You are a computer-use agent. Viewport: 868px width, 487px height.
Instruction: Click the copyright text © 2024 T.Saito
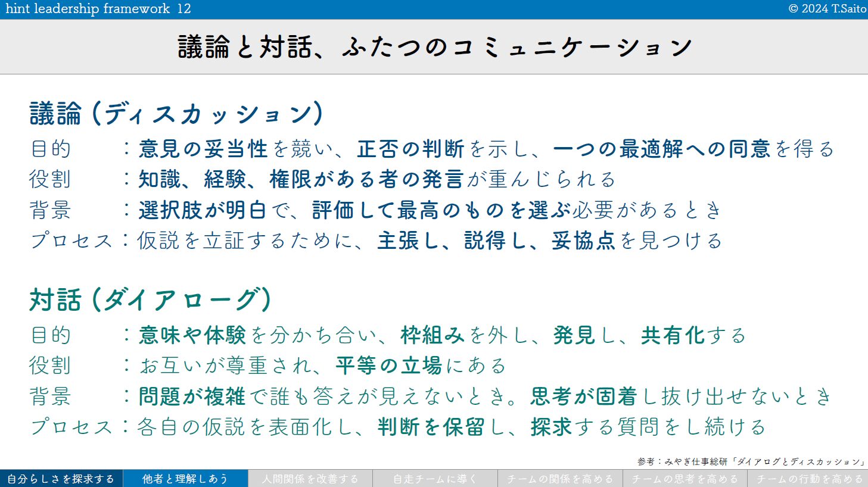tap(827, 8)
